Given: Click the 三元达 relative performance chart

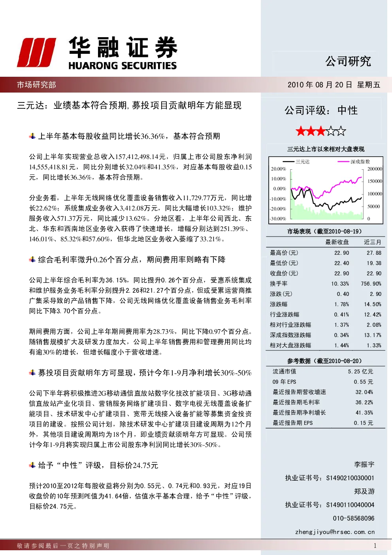Looking at the screenshot, I should (326, 190).
